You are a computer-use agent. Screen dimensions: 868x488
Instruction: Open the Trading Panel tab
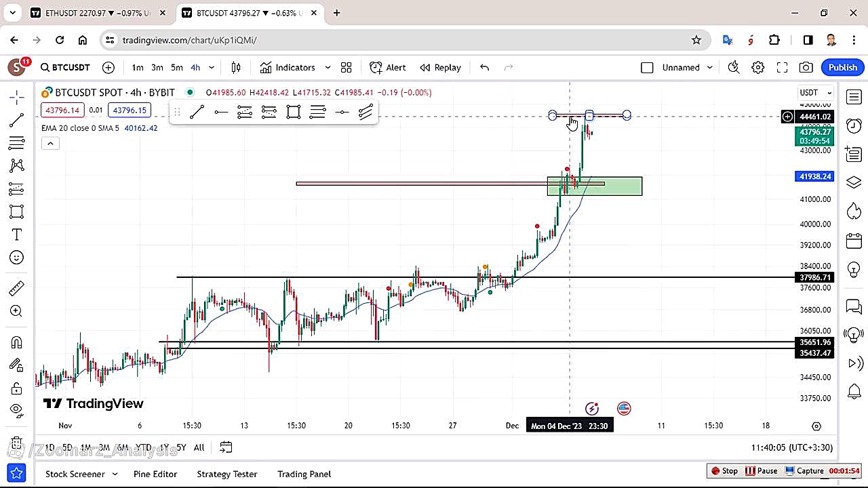[x=304, y=474]
